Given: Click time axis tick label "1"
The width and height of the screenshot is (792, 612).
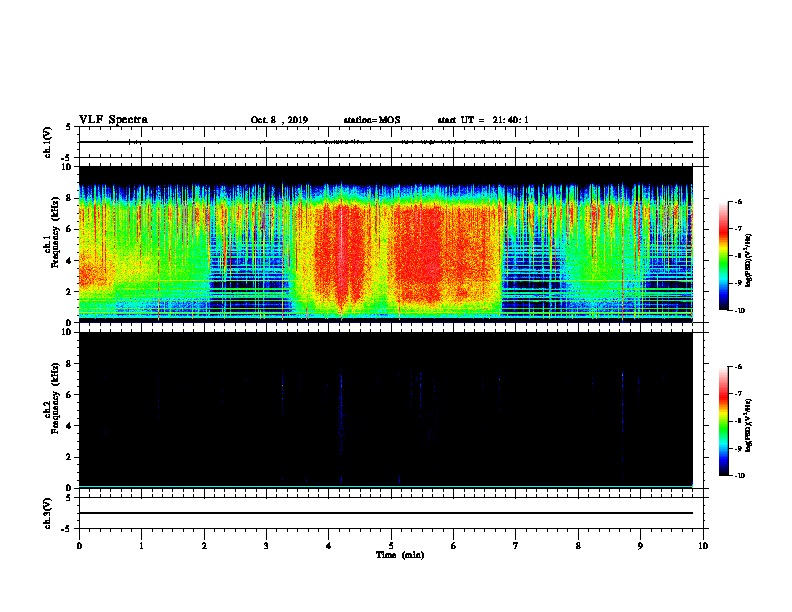Looking at the screenshot, I should [x=141, y=546].
